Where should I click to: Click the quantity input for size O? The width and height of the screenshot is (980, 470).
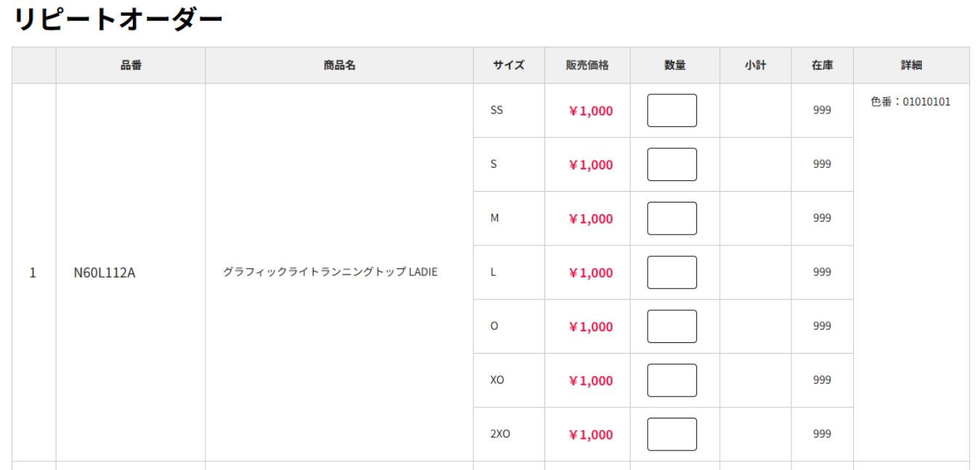click(671, 326)
